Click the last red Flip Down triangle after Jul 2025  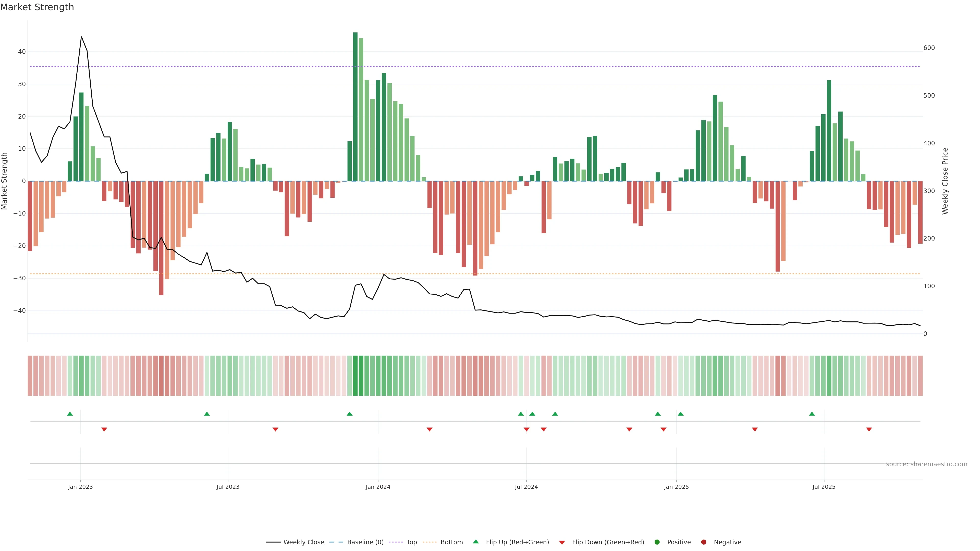(x=869, y=429)
